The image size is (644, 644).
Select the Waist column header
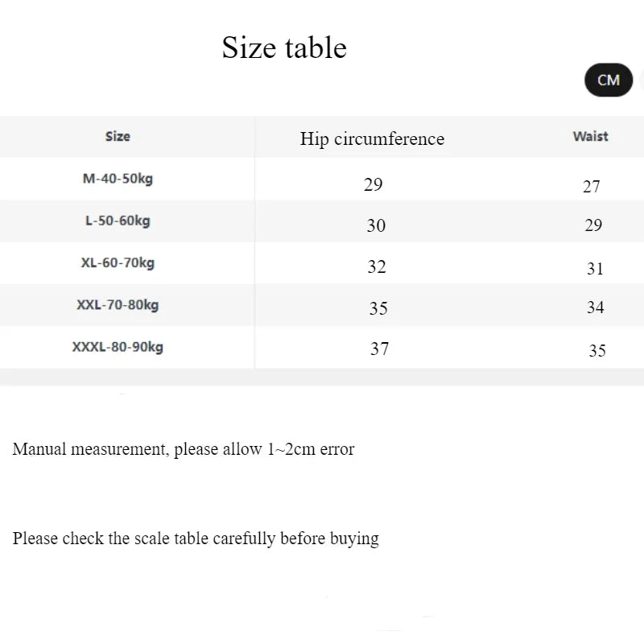coord(590,137)
